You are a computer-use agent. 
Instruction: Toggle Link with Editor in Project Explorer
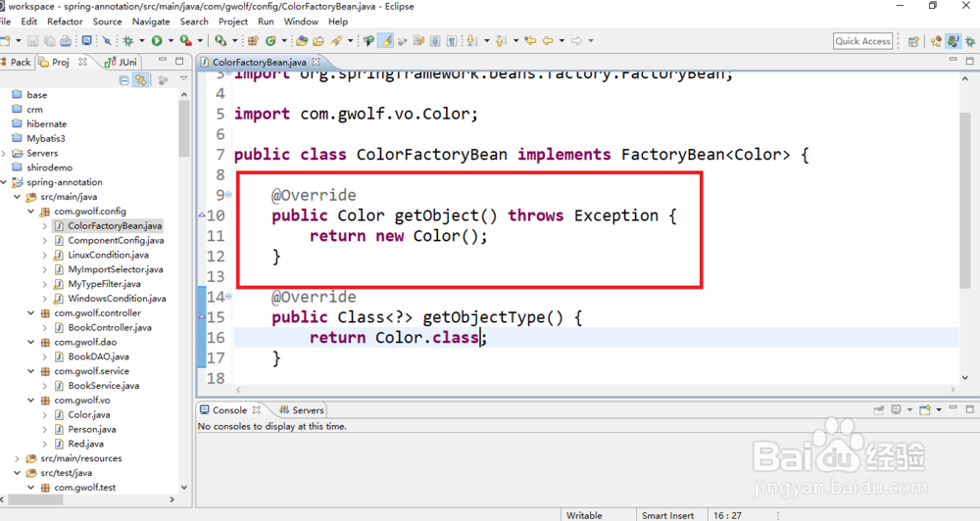click(x=141, y=80)
